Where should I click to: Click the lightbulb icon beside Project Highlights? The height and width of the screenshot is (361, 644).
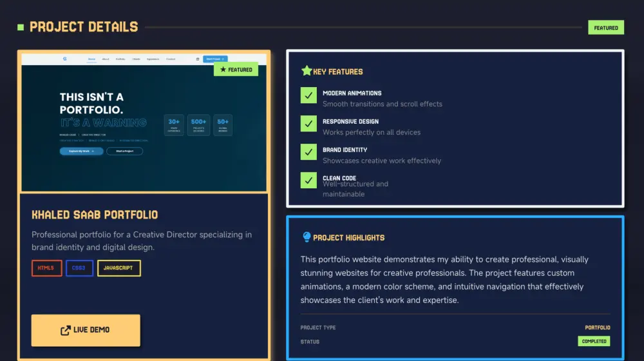[x=307, y=237]
